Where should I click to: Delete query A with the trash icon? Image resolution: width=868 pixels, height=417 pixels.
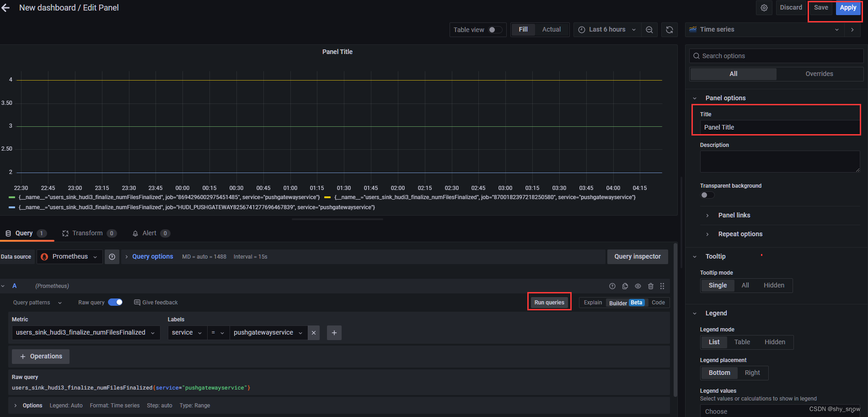(x=651, y=286)
